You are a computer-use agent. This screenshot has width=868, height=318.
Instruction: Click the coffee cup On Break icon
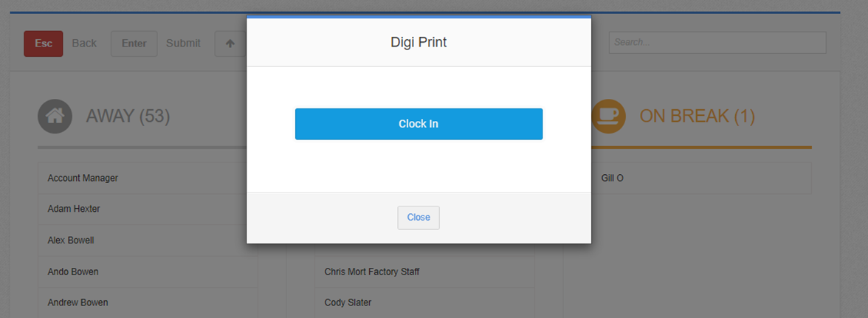point(608,116)
